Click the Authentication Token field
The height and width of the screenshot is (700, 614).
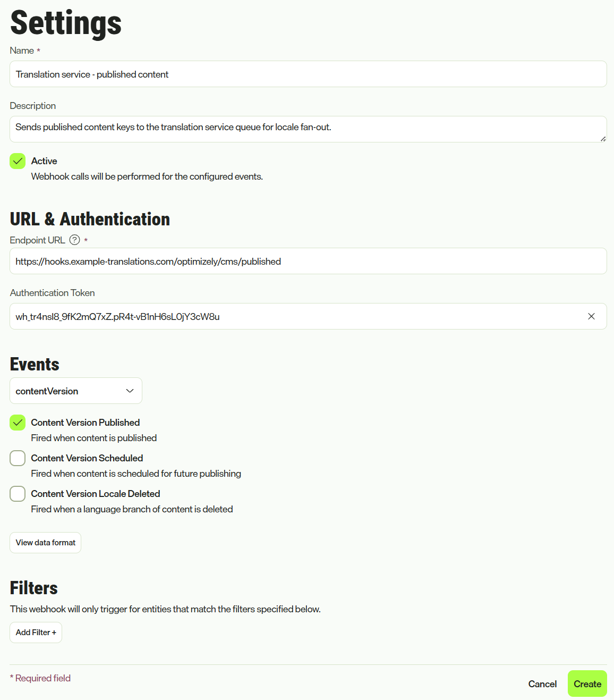[x=297, y=316]
